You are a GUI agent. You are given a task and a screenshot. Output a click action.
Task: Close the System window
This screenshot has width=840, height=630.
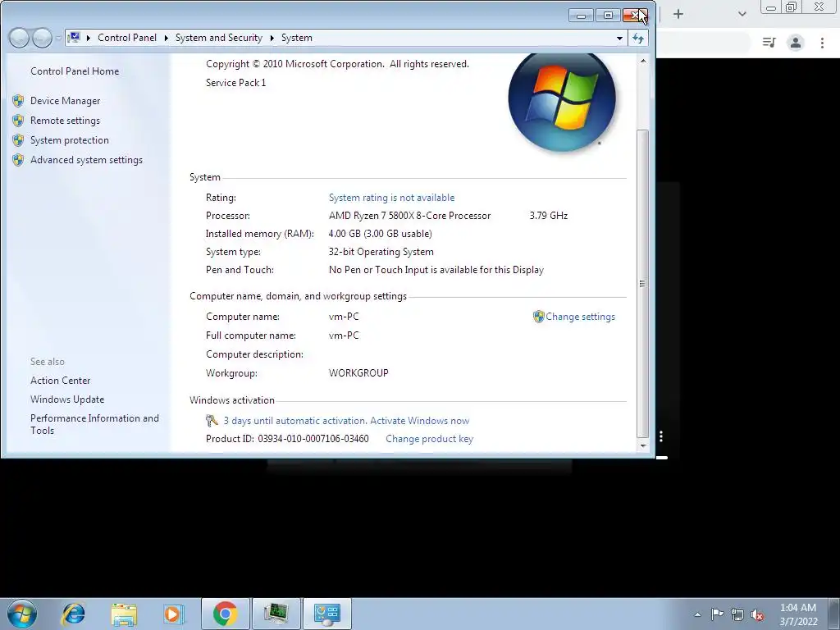point(636,16)
